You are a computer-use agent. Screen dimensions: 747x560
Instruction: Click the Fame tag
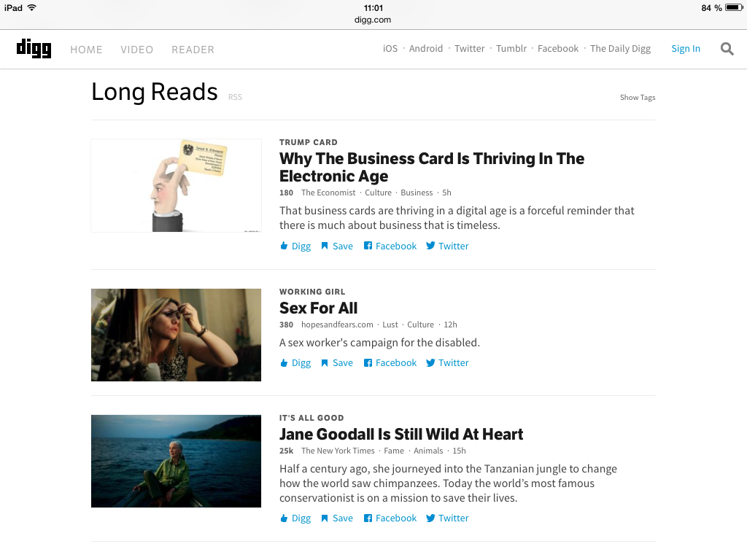[394, 451]
